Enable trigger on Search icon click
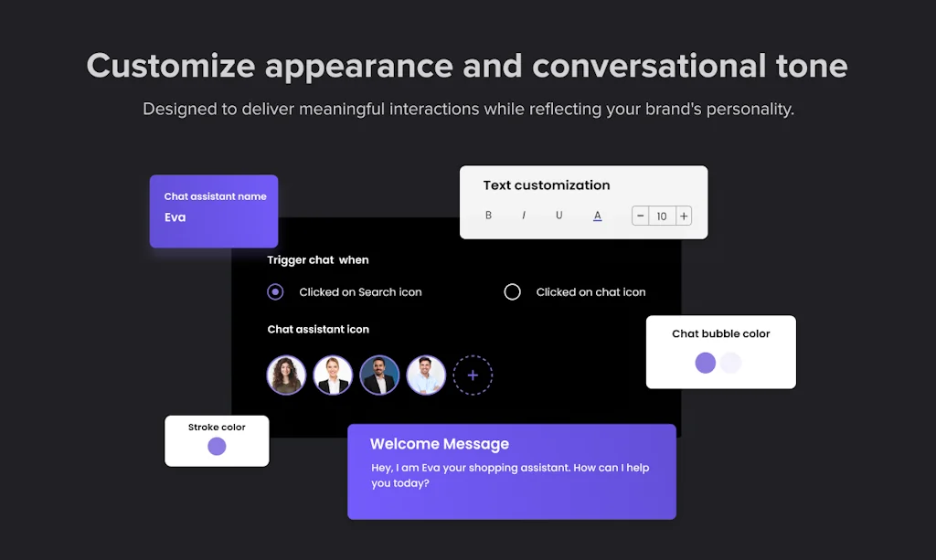This screenshot has width=936, height=560. [275, 291]
